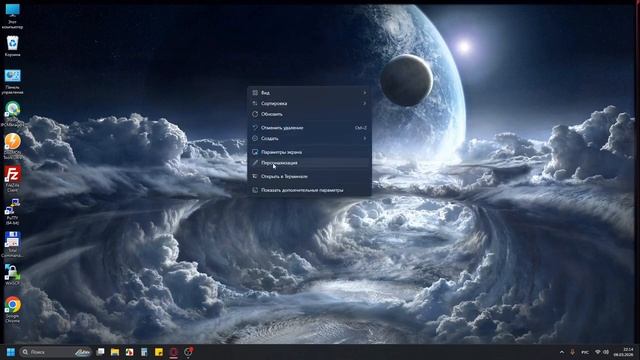The image size is (640, 360).
Task: Open Персонализация from the context menu
Action: (309, 163)
